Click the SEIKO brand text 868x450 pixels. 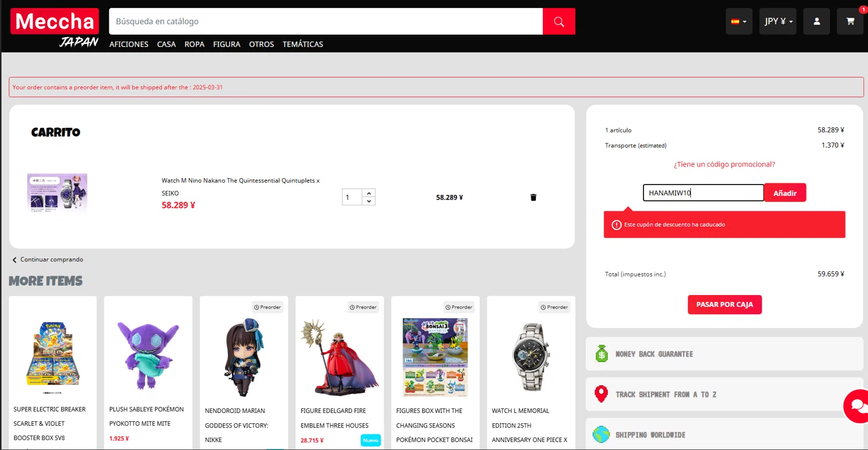coord(170,193)
